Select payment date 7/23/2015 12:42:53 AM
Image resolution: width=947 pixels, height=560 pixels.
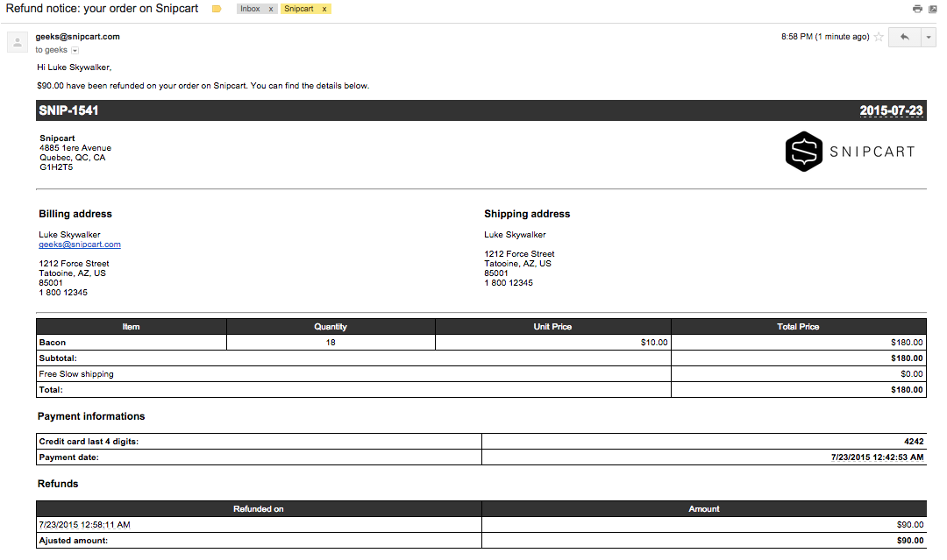coord(877,457)
